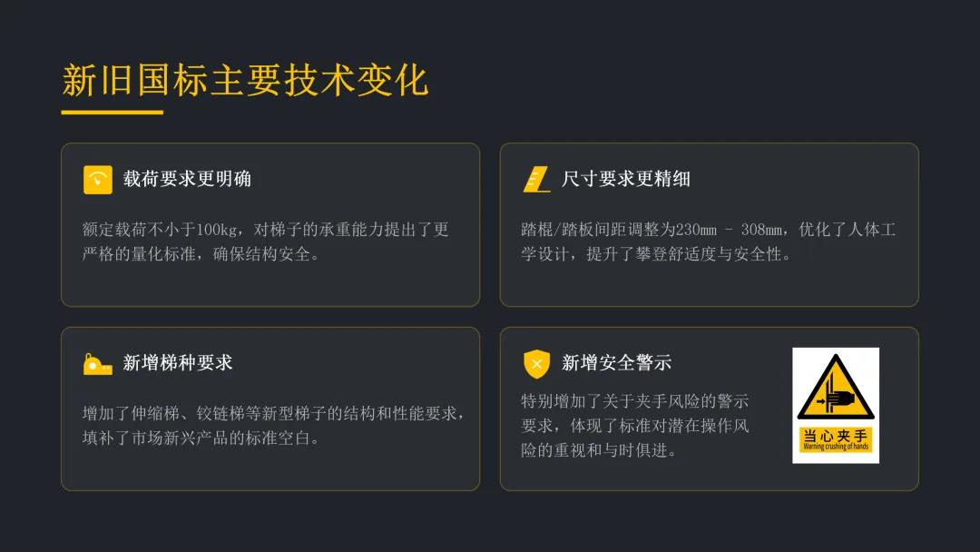The image size is (980, 552).
Task: Click the tape measure icon beside 新增梯种要求
Action: click(x=97, y=364)
